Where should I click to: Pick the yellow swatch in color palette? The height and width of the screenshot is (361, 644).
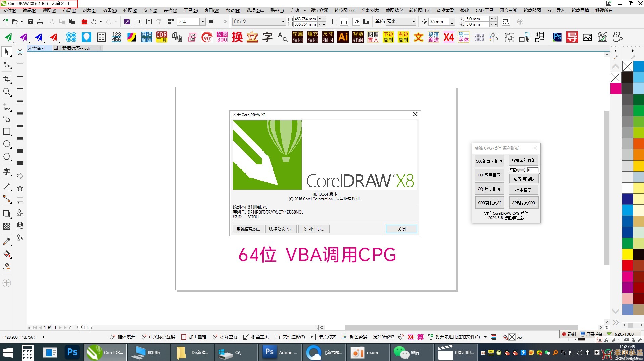[x=627, y=254]
